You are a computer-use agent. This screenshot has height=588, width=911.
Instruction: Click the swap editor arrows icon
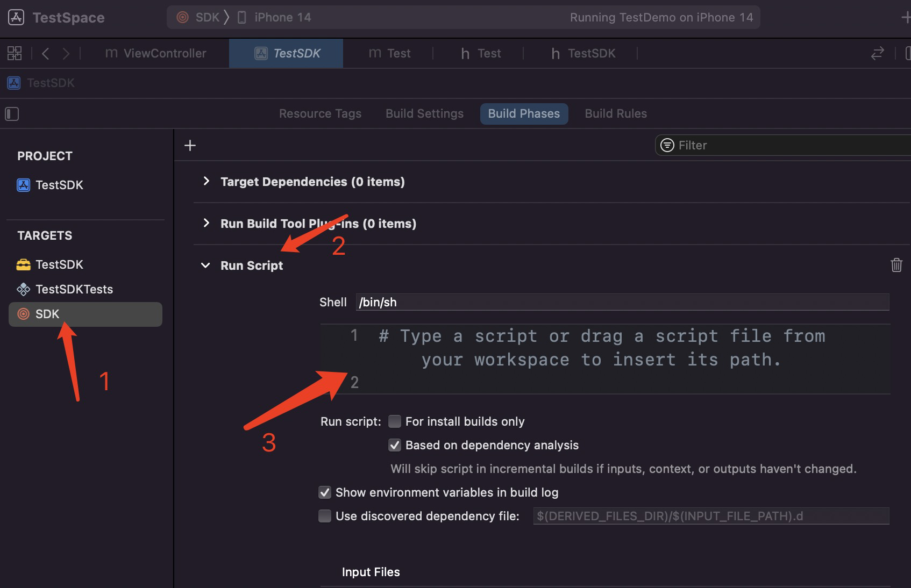click(x=878, y=53)
